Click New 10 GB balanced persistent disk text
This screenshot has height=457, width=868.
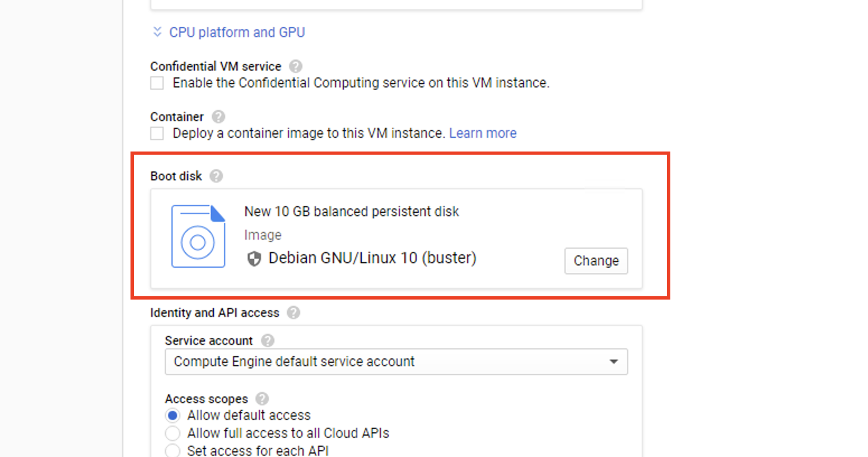(x=352, y=212)
